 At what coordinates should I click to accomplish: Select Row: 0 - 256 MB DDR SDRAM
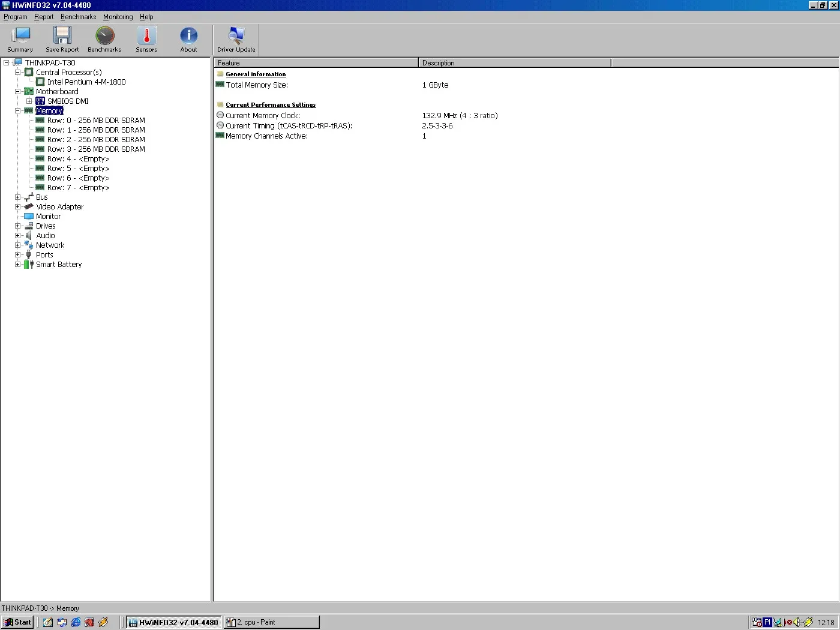tap(96, 121)
